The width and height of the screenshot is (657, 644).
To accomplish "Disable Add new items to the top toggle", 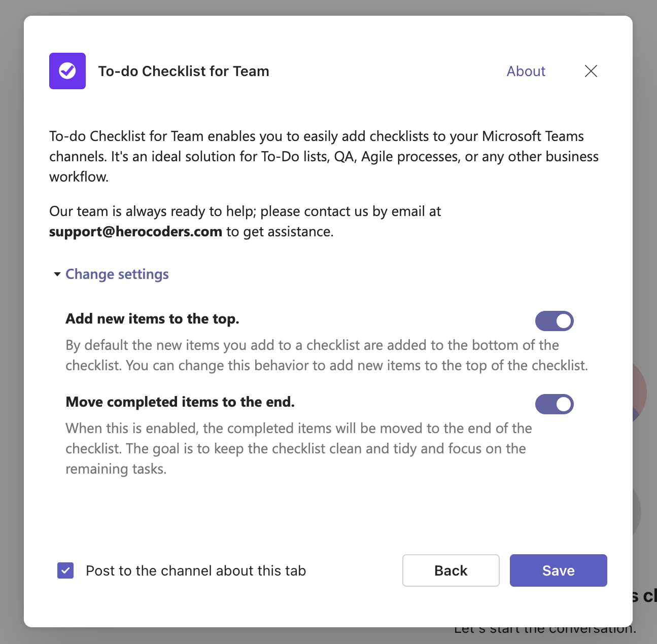I will point(554,321).
